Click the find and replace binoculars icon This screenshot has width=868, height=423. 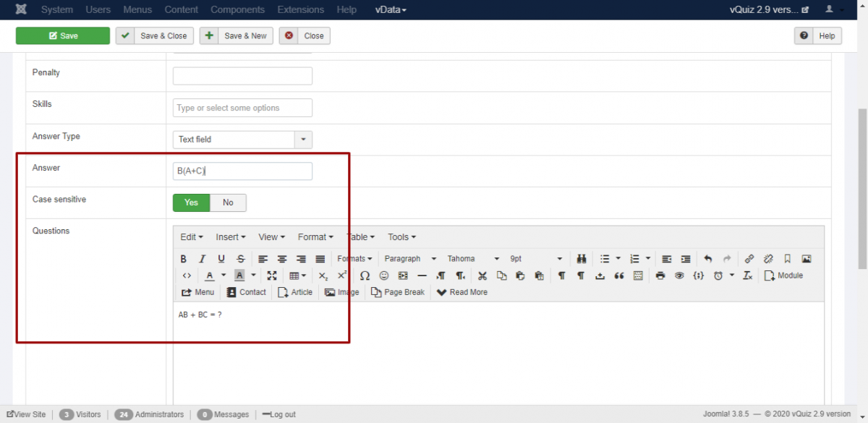point(581,259)
